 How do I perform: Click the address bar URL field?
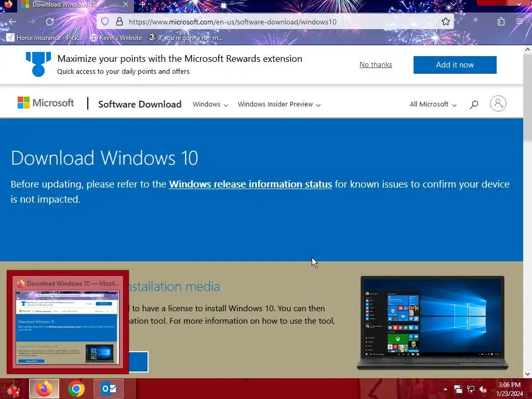pyautogui.click(x=275, y=22)
